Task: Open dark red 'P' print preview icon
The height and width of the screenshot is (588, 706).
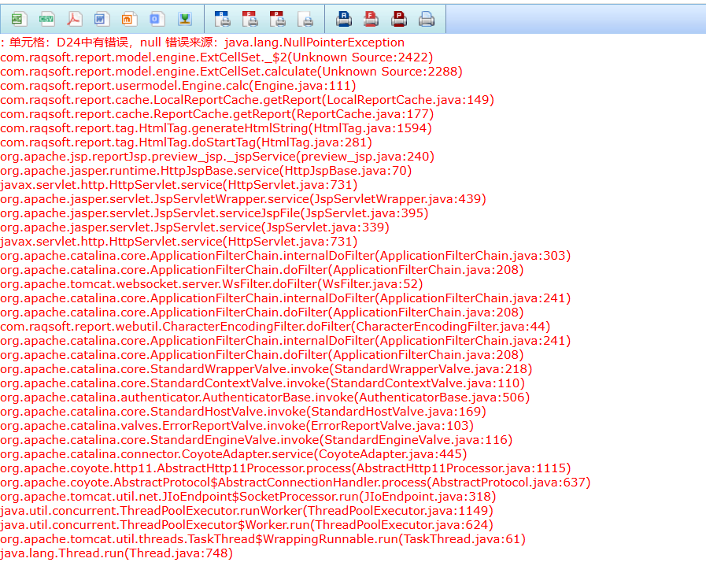Action: click(277, 19)
